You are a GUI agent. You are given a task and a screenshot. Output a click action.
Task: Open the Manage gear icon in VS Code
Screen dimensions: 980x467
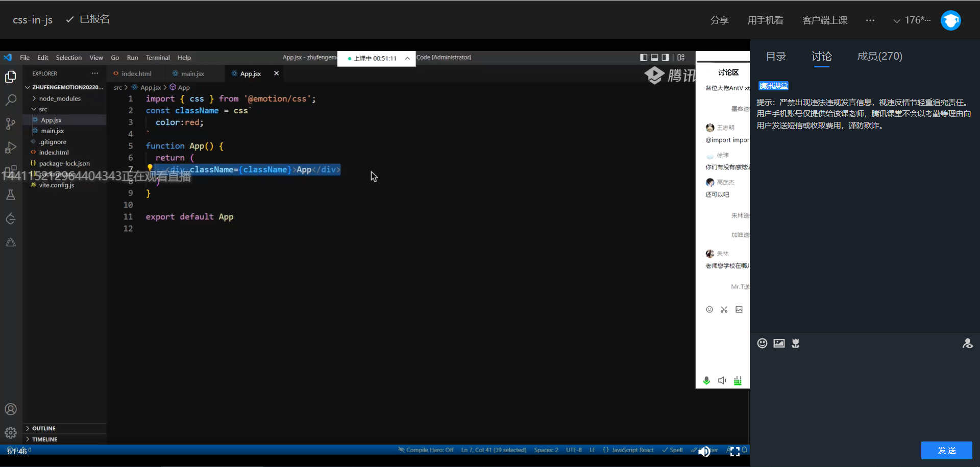(x=11, y=433)
